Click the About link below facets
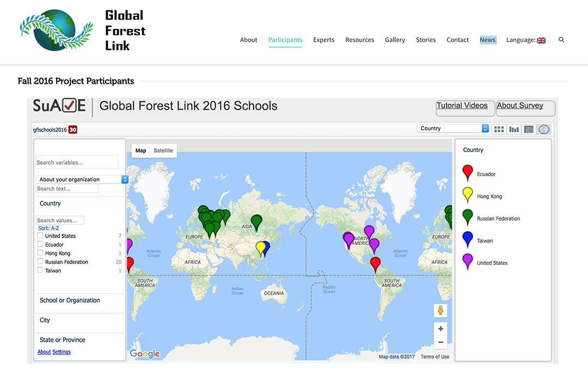Screen dimensions: 588x369 (x=44, y=352)
